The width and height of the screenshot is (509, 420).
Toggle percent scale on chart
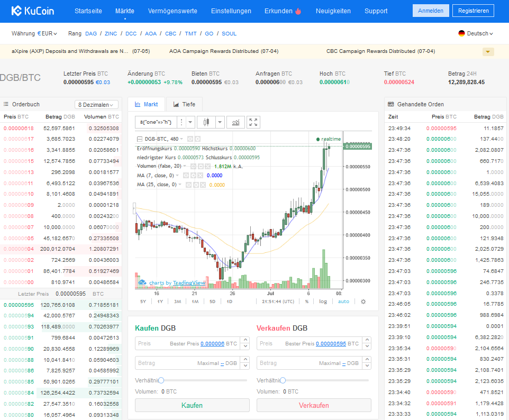click(306, 302)
